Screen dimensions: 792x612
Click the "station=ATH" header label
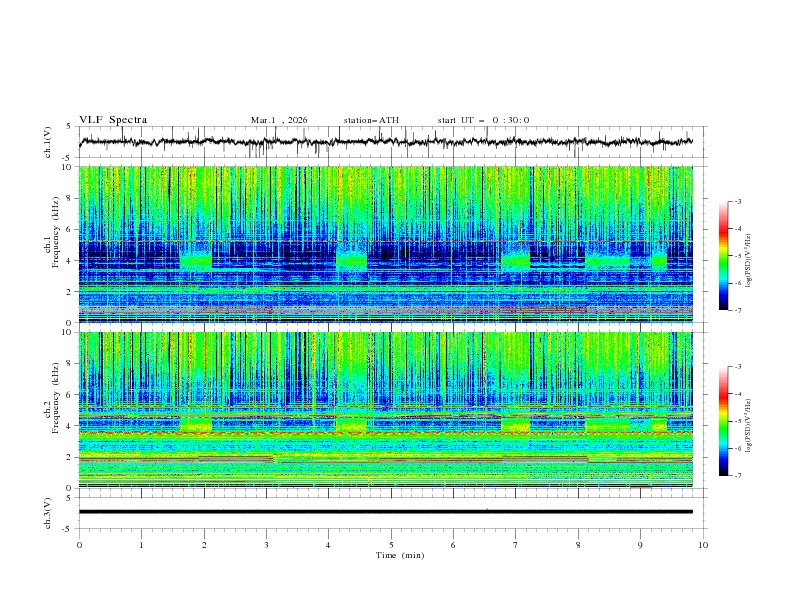371,120
